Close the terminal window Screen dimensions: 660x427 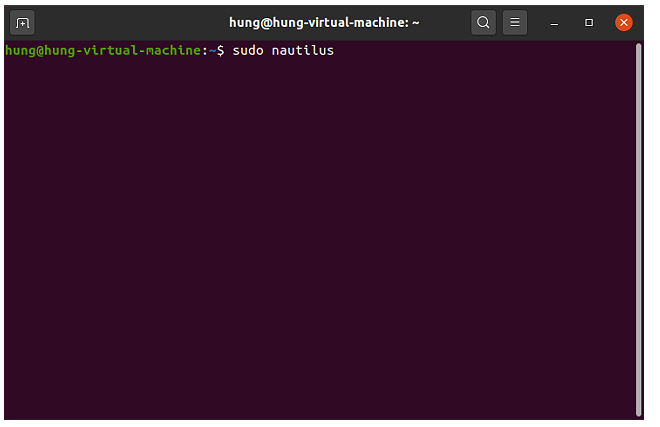(624, 23)
